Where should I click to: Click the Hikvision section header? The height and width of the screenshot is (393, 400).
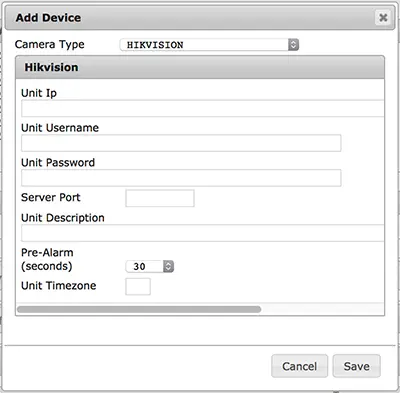[x=200, y=67]
